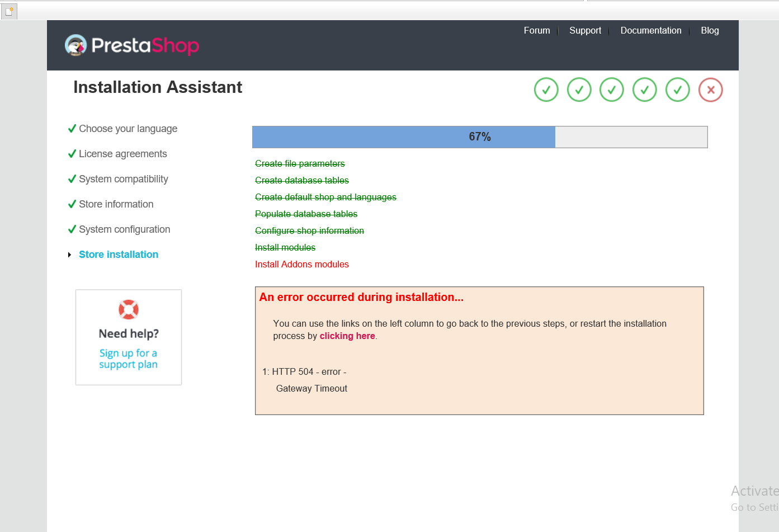
Task: Click checkmark beside System compatibility
Action: (72, 179)
